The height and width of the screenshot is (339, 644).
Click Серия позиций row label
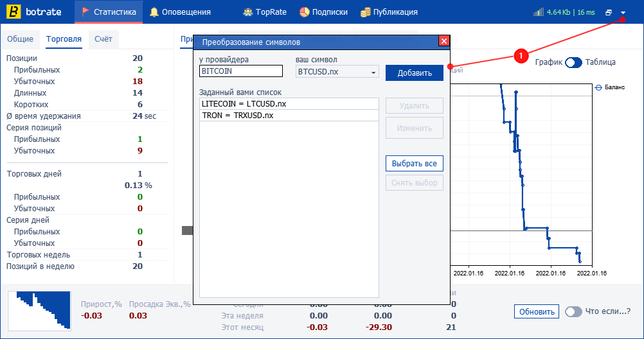(33, 128)
